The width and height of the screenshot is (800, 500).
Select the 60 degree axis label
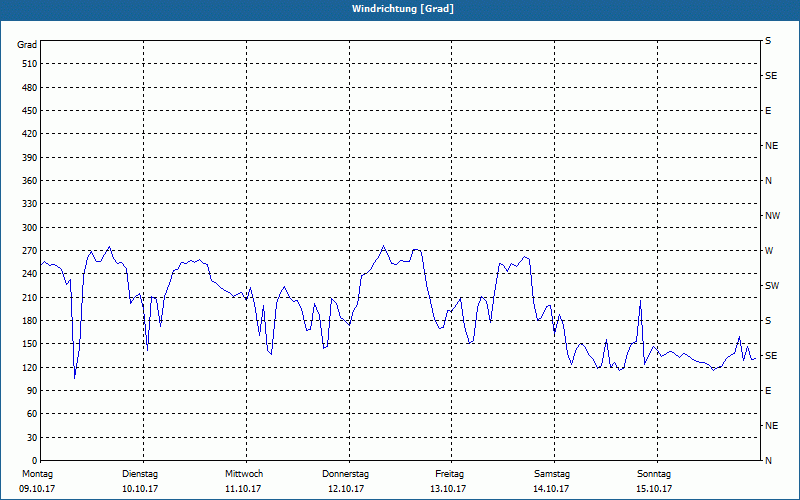point(32,414)
